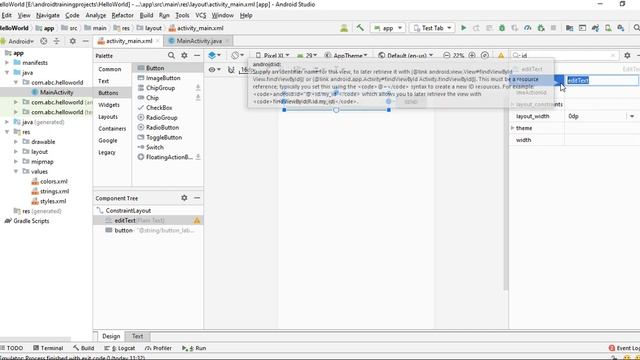Viewport: 640px width, 360px height.
Task: Expand the theme attribute row
Action: (x=513, y=128)
